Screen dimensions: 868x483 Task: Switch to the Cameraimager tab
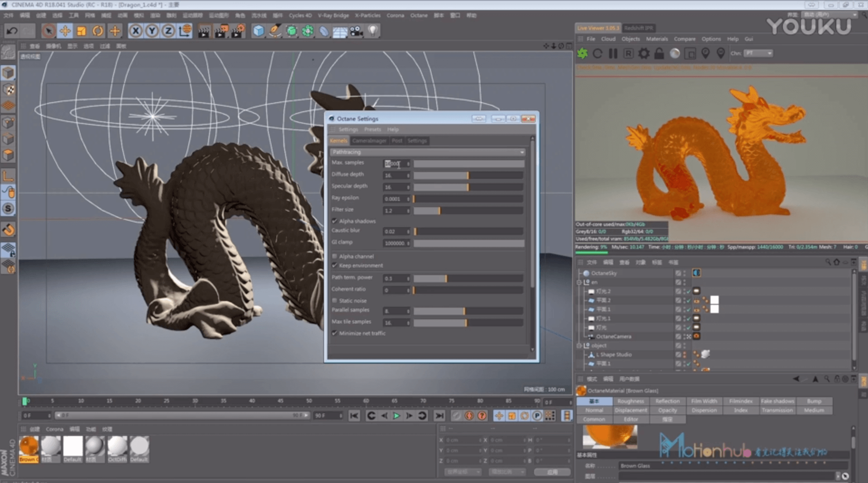369,141
